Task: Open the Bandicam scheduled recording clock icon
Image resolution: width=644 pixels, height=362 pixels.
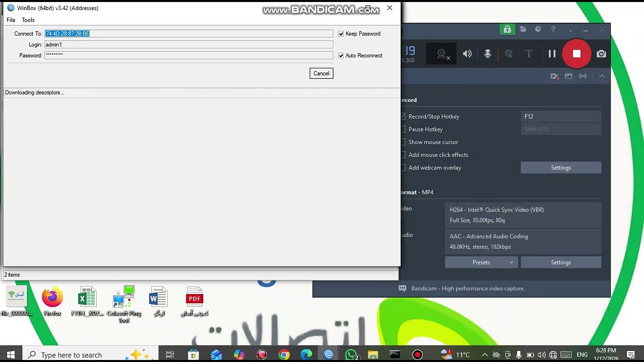Action: pos(538,30)
